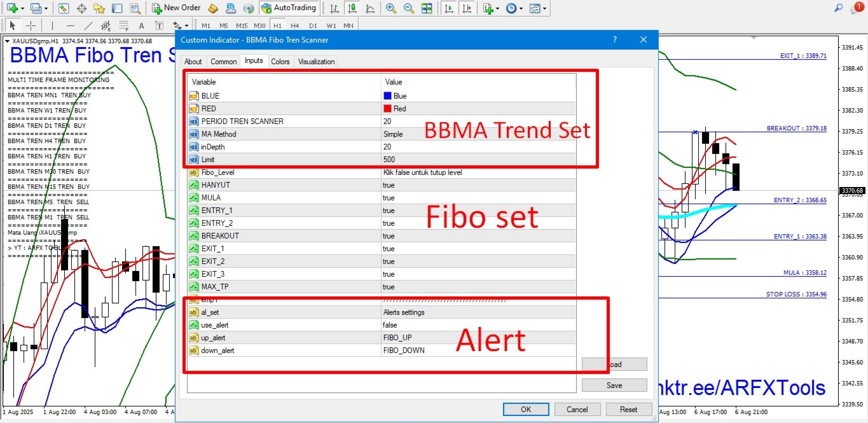
Task: Select the text A tool
Action: pyautogui.click(x=142, y=26)
